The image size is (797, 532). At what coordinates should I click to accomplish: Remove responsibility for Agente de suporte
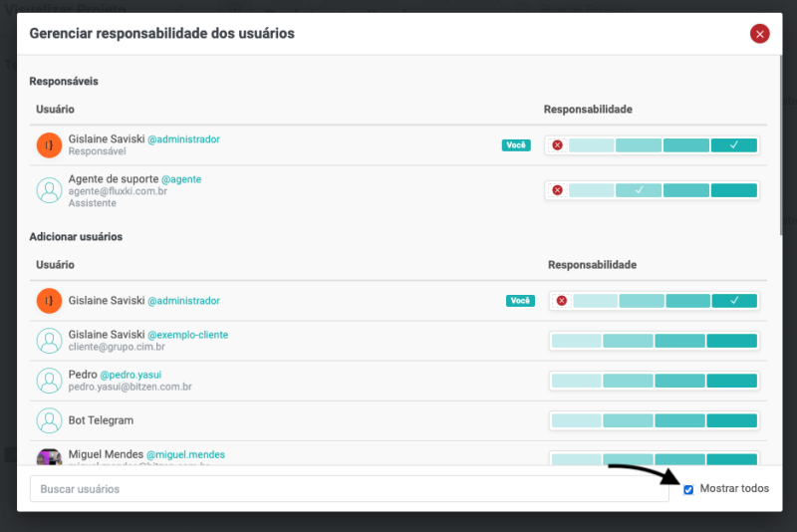[x=557, y=190]
